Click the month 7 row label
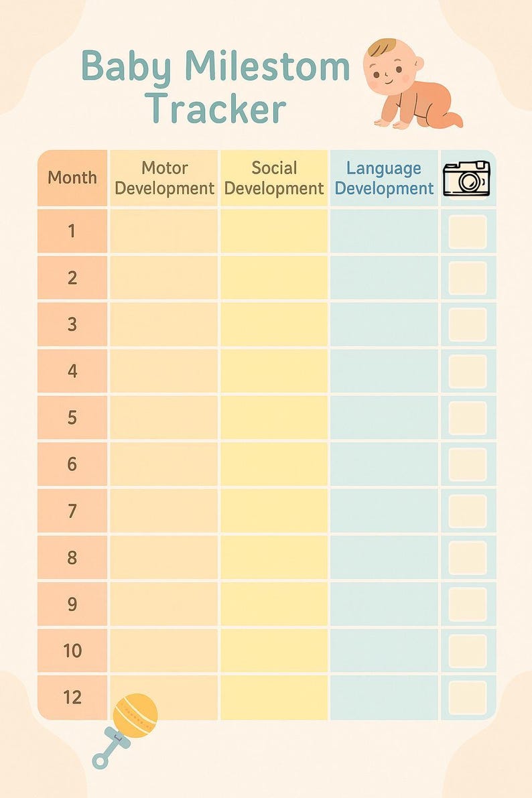The image size is (532, 798). [72, 511]
